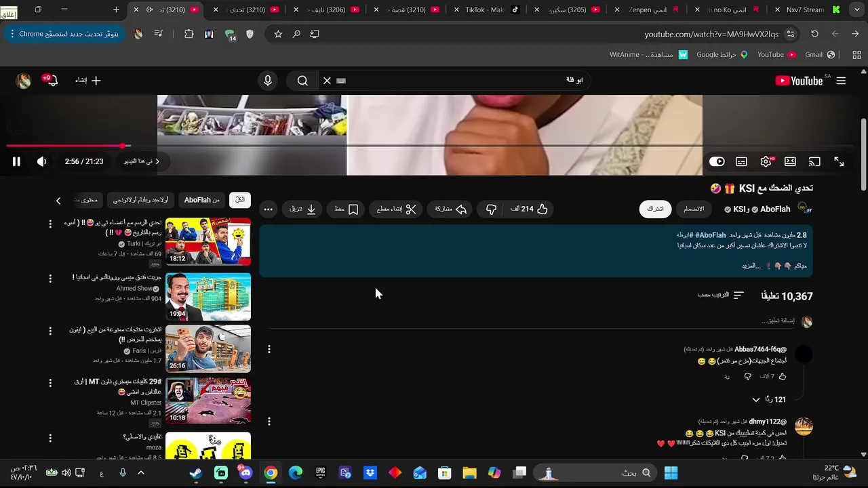Open the 26:16 Faris video thumbnail
The image size is (868, 488).
coord(208,348)
